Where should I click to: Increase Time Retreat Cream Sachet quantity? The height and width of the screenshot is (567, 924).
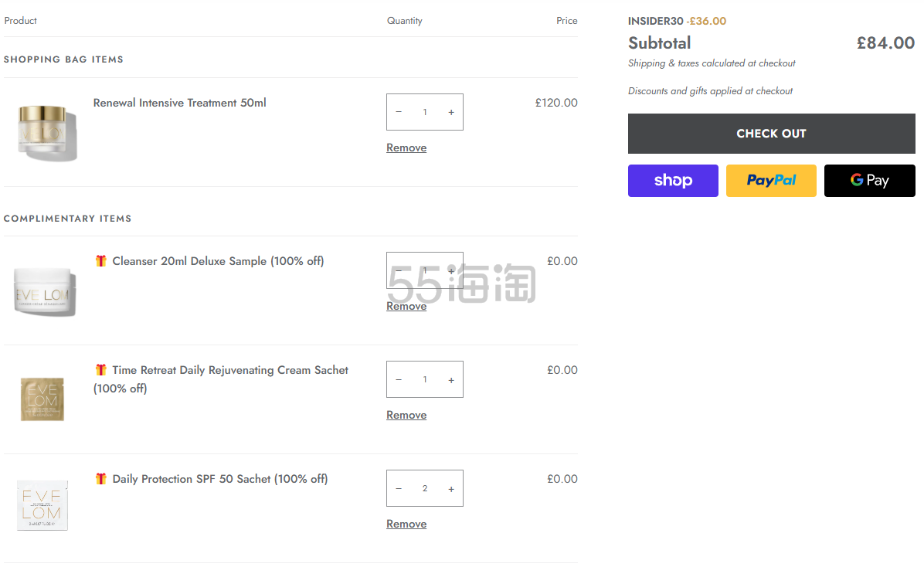point(451,380)
